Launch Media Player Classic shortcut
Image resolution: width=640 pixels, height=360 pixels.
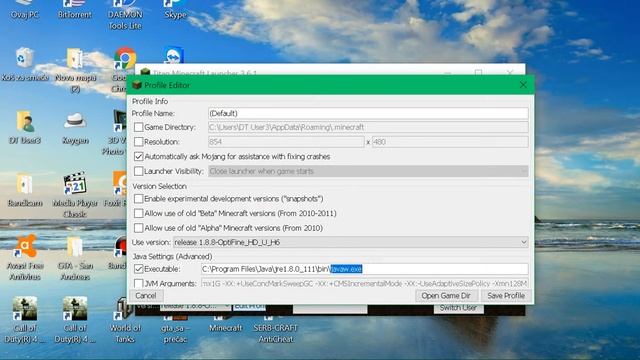pos(75,195)
